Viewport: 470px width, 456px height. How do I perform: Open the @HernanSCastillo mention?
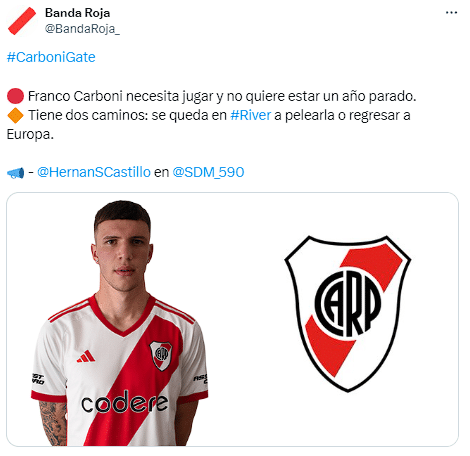pyautogui.click(x=94, y=172)
